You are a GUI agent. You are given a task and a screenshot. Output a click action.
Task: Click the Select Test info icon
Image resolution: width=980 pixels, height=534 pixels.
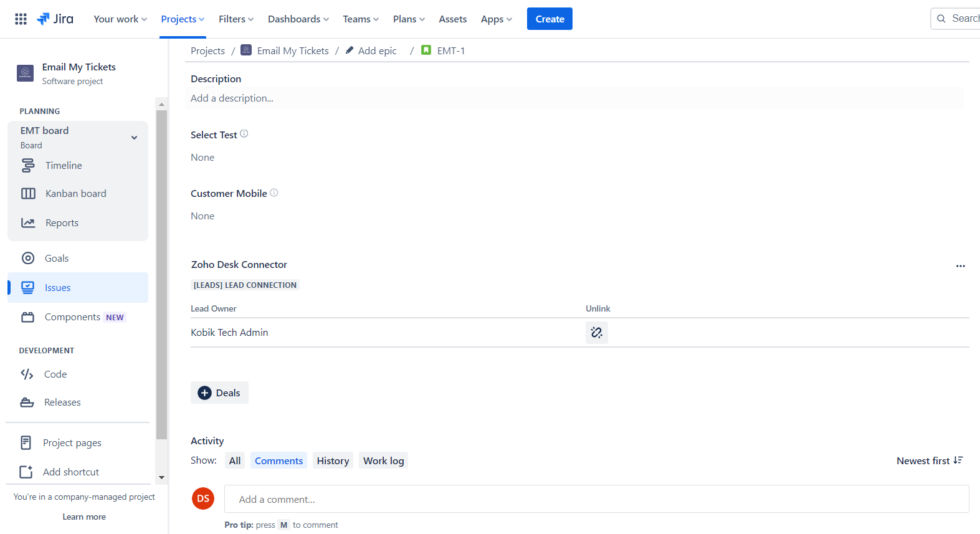coord(244,133)
